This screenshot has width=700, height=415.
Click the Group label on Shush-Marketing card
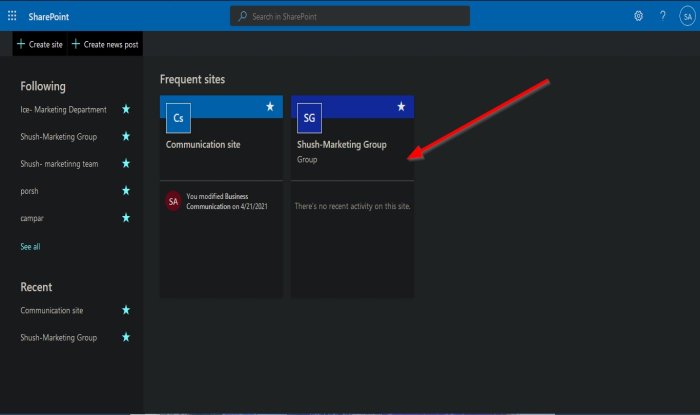307,159
